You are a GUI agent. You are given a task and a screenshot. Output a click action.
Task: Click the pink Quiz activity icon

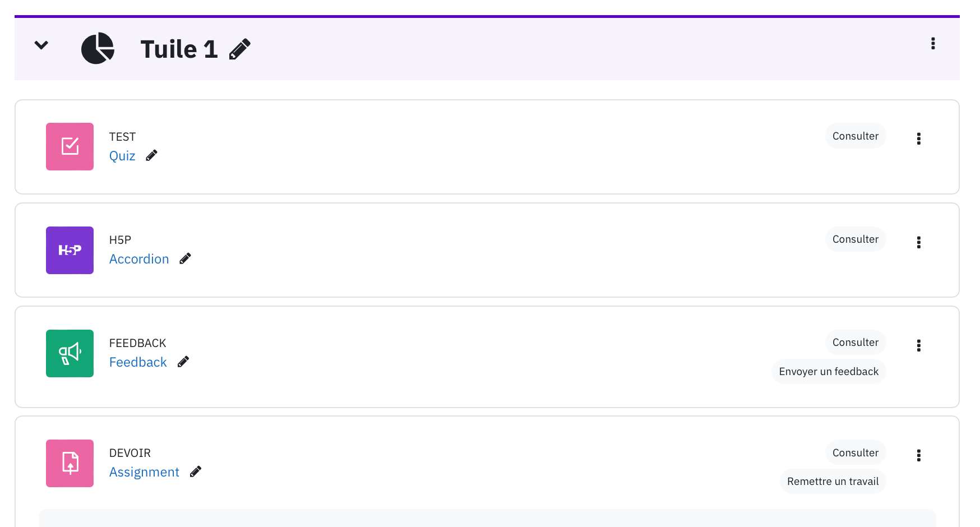70,146
